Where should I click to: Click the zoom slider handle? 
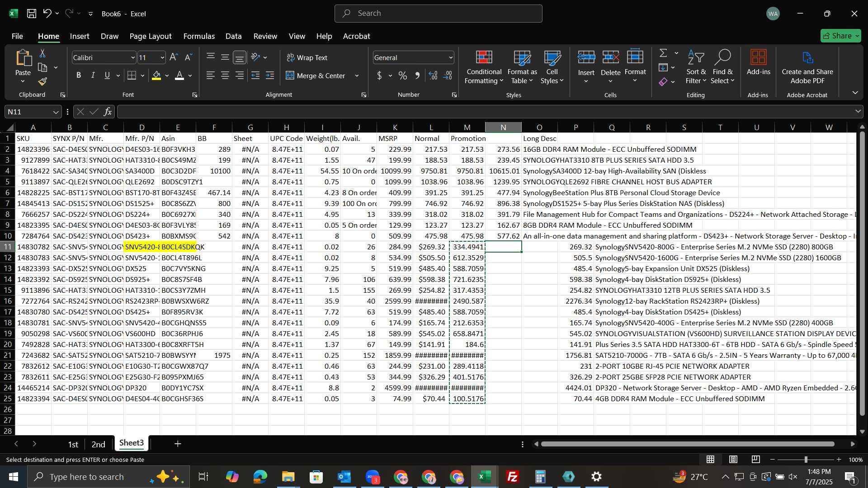[806, 460]
